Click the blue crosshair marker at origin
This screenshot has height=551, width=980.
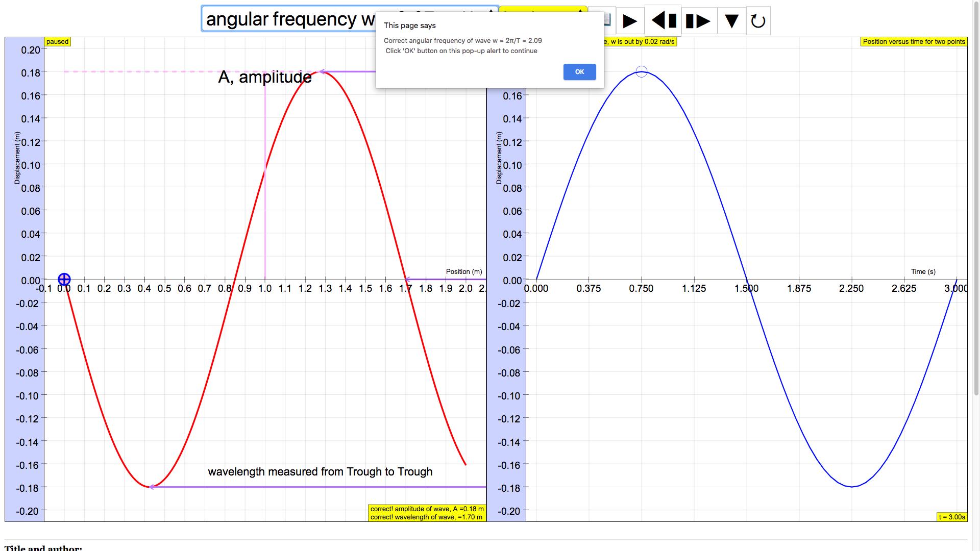click(x=64, y=279)
